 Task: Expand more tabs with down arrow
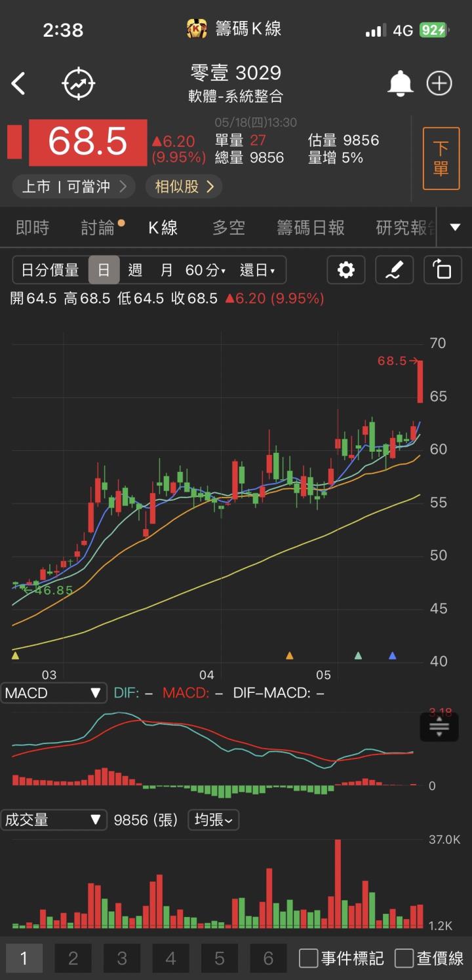(455, 227)
